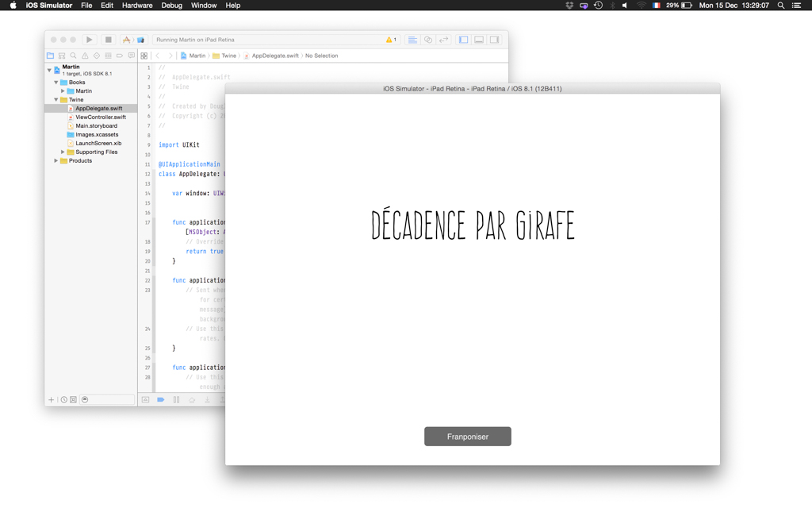The width and height of the screenshot is (812, 508).
Task: Click the yellow warning indicator in activity bar
Action: (x=391, y=40)
